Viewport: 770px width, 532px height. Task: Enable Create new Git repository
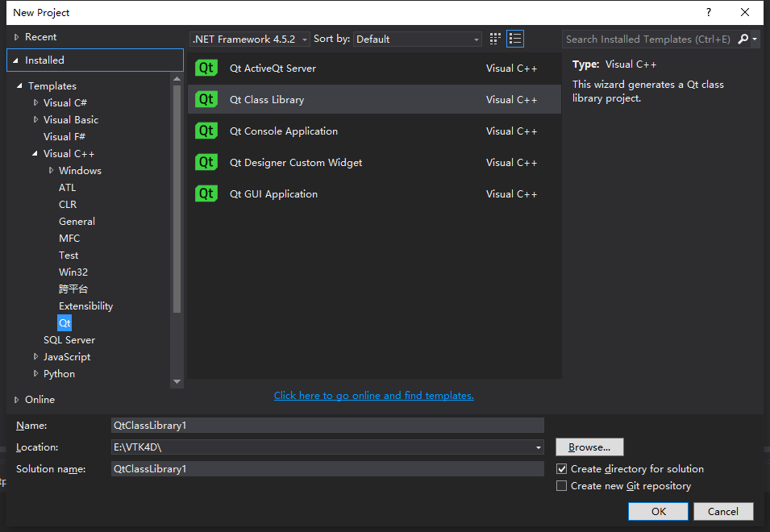tap(561, 485)
